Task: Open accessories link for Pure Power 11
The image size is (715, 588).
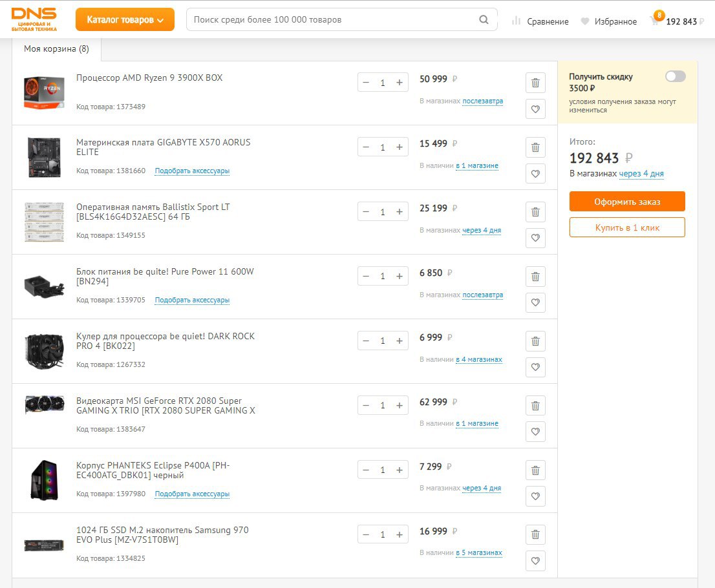Action: [x=192, y=300]
